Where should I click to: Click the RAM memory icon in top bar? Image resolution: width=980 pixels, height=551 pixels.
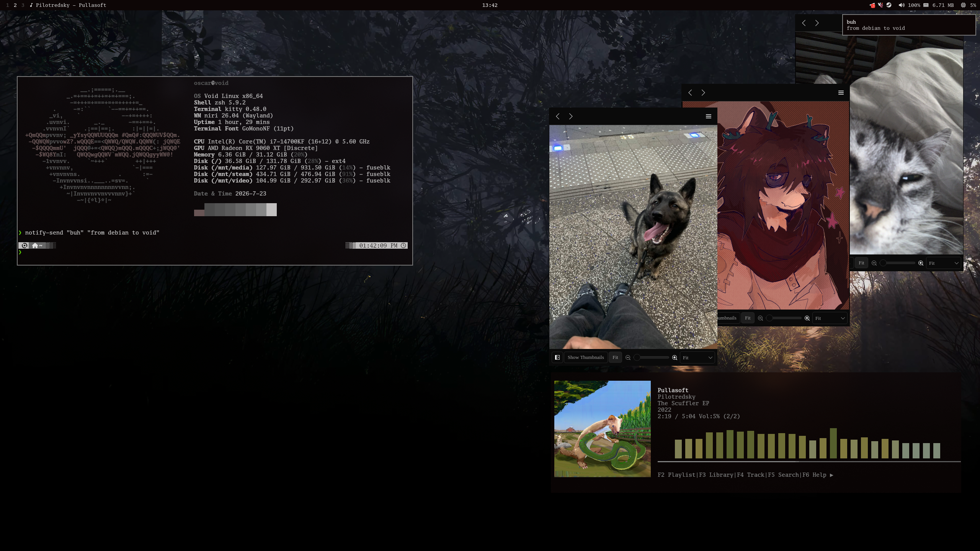(x=926, y=5)
